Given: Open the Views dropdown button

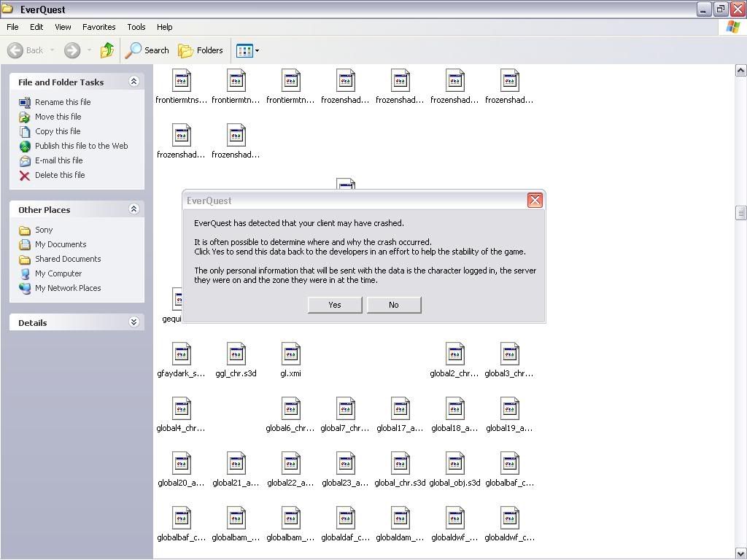Looking at the screenshot, I should point(248,50).
